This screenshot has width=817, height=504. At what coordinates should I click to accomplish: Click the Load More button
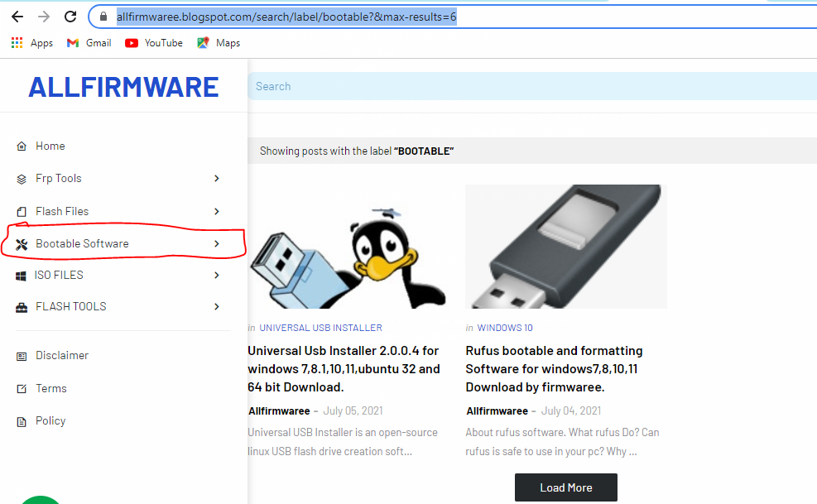(x=566, y=487)
